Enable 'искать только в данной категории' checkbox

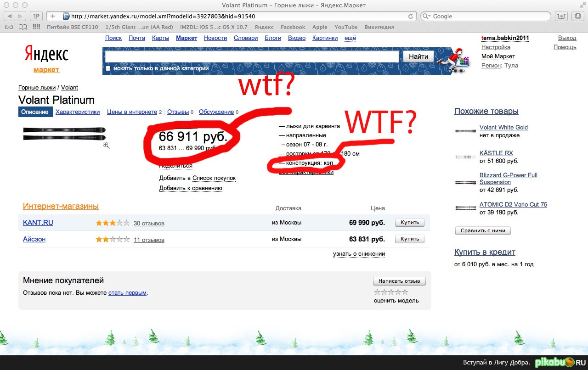coord(108,68)
